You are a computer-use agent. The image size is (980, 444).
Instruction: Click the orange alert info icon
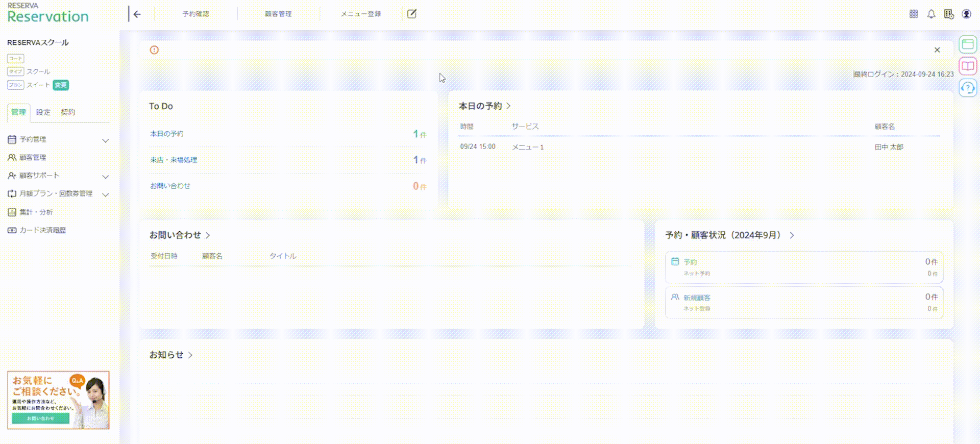point(154,50)
